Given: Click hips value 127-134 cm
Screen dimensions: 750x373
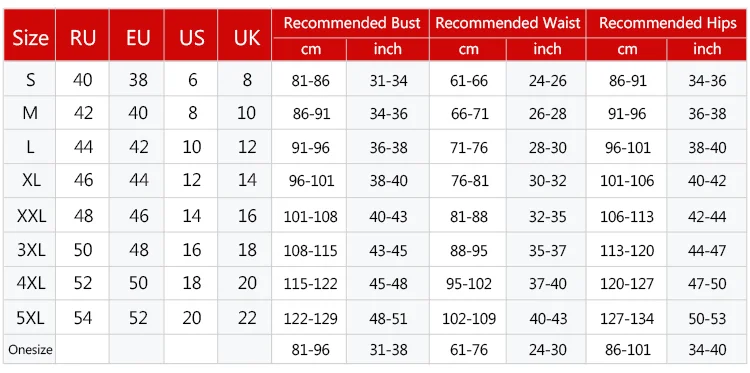Looking at the screenshot, I should coord(626,318).
